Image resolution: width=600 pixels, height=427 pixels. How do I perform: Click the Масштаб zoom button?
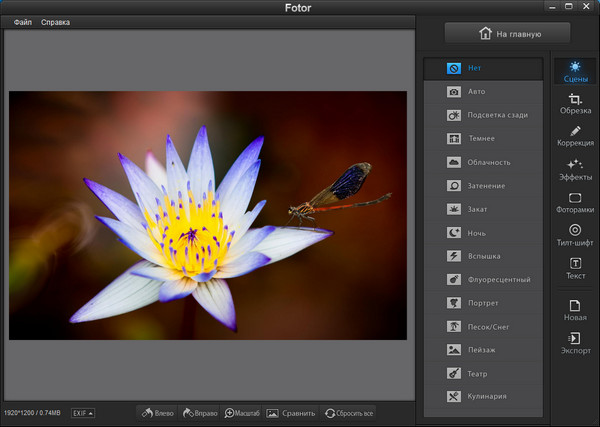[x=242, y=412]
